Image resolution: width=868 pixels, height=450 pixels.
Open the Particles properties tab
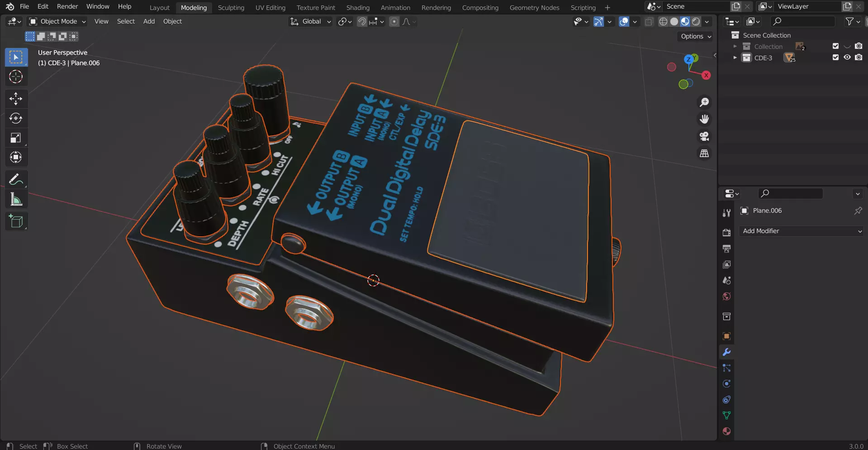point(726,368)
